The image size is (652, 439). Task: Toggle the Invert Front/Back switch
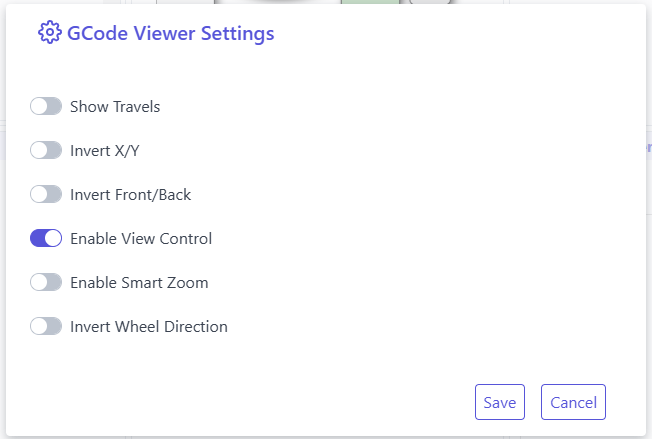click(46, 194)
